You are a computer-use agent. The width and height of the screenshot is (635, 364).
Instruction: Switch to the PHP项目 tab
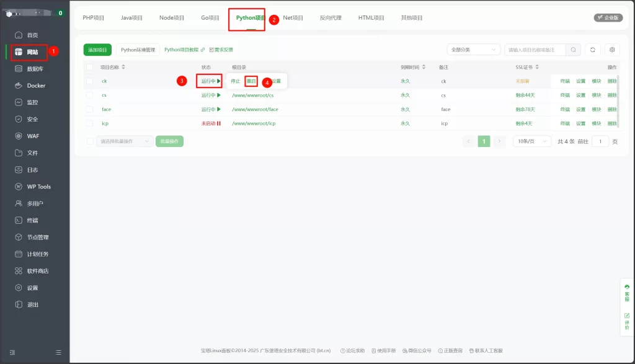tap(93, 18)
